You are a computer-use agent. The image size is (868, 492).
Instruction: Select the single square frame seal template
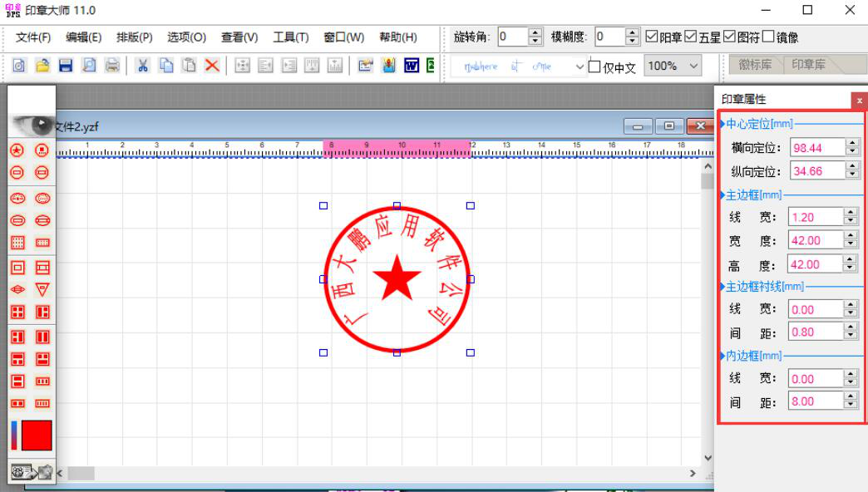pos(17,268)
